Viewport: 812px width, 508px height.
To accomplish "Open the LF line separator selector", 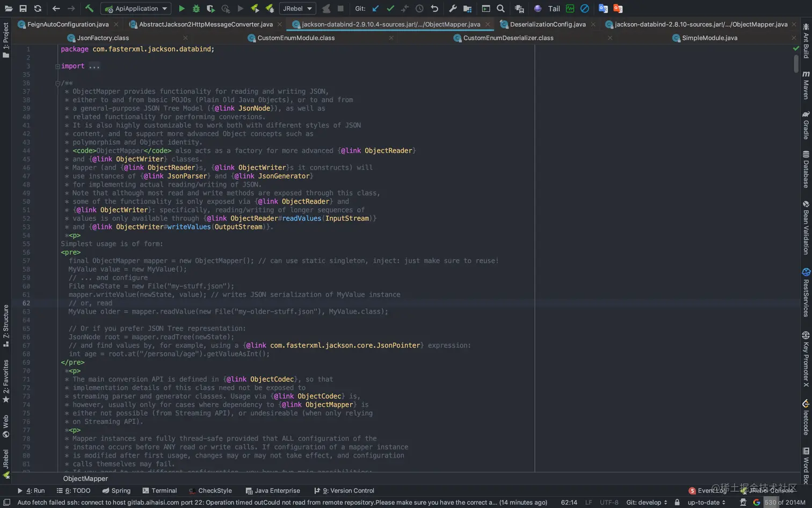I will 589,503.
